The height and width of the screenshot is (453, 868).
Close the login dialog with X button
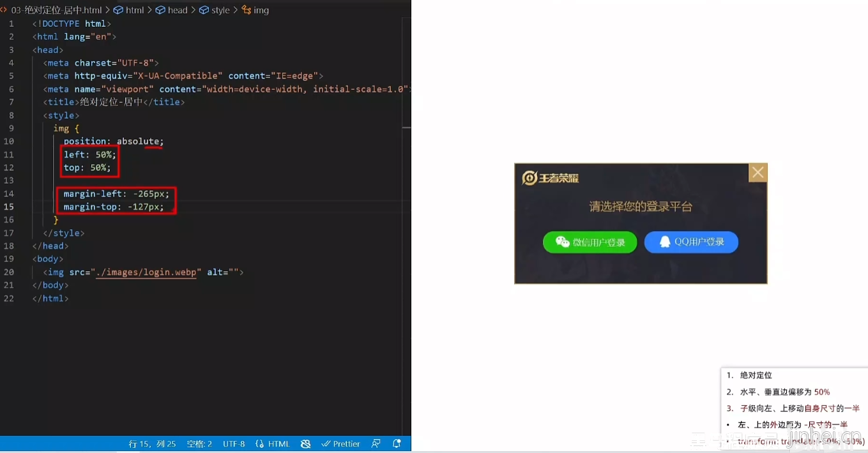(x=758, y=172)
